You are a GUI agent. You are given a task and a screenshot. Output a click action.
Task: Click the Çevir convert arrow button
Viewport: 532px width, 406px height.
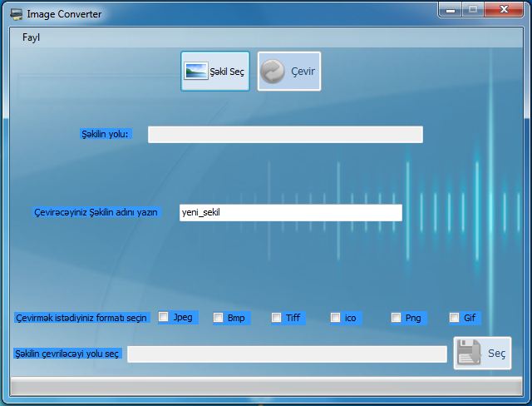(288, 72)
